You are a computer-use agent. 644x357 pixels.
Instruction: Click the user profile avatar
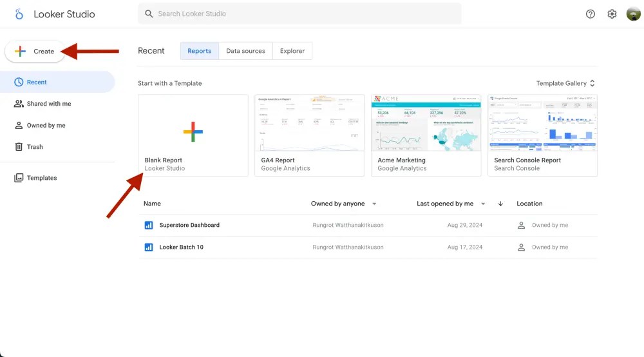[633, 14]
